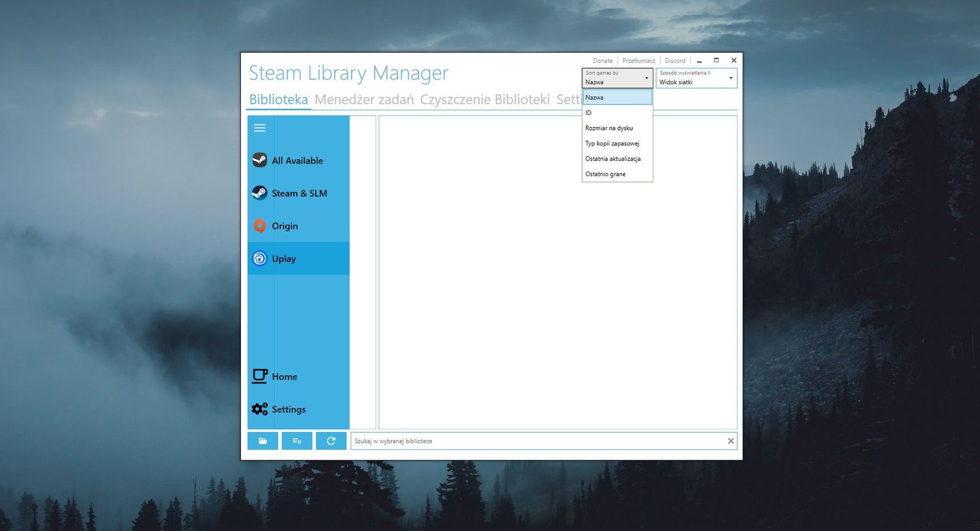
Task: Clear the library search field
Action: (x=730, y=441)
